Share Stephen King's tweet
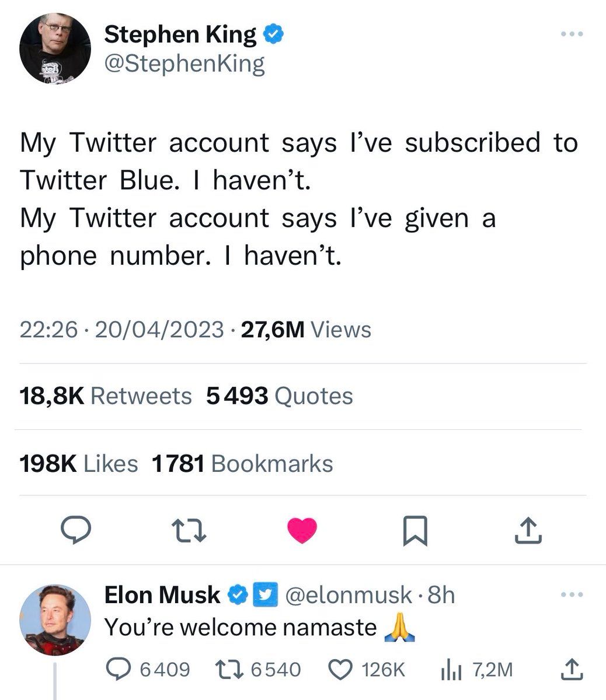The image size is (606, 700). pos(530,531)
